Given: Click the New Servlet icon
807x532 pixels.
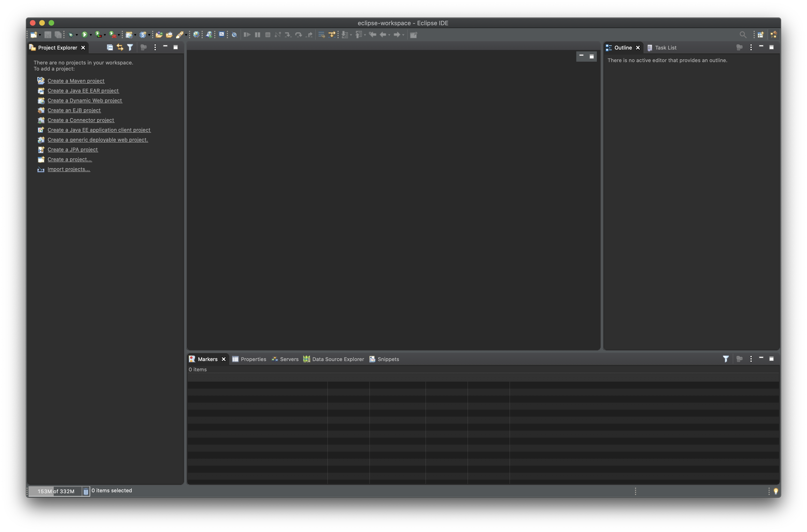Looking at the screenshot, I should [143, 35].
